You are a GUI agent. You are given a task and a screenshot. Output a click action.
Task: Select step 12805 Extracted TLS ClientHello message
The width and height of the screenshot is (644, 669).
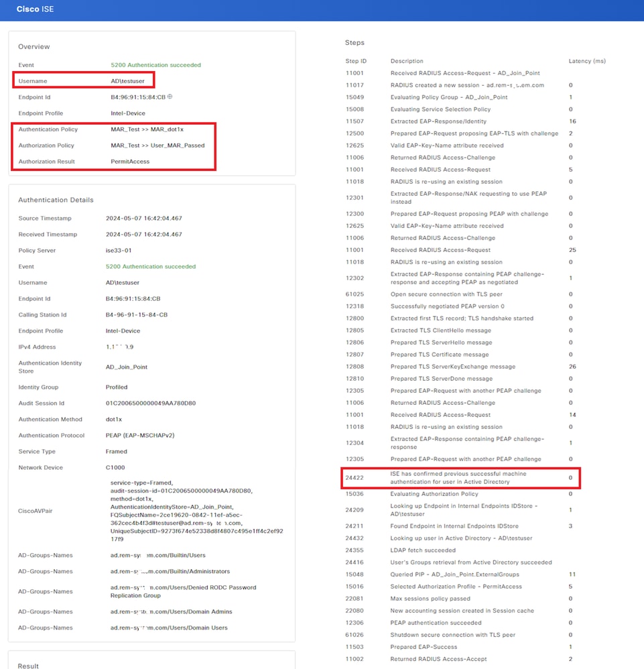point(460,330)
